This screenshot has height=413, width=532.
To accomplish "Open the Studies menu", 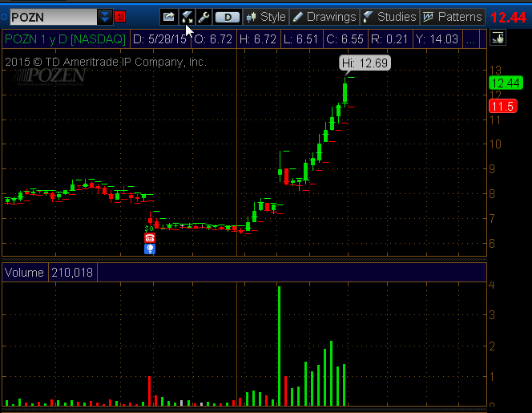I will (x=389, y=17).
